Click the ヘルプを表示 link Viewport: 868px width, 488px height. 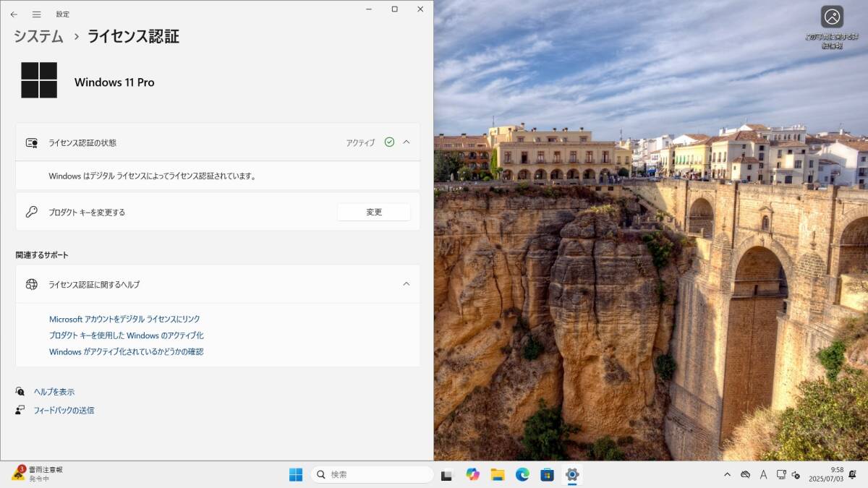(x=54, y=392)
